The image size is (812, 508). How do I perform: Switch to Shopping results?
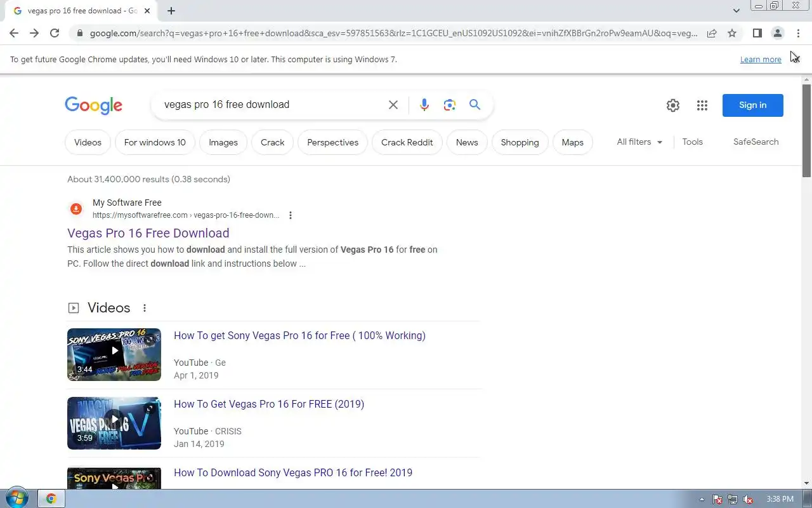pos(520,142)
